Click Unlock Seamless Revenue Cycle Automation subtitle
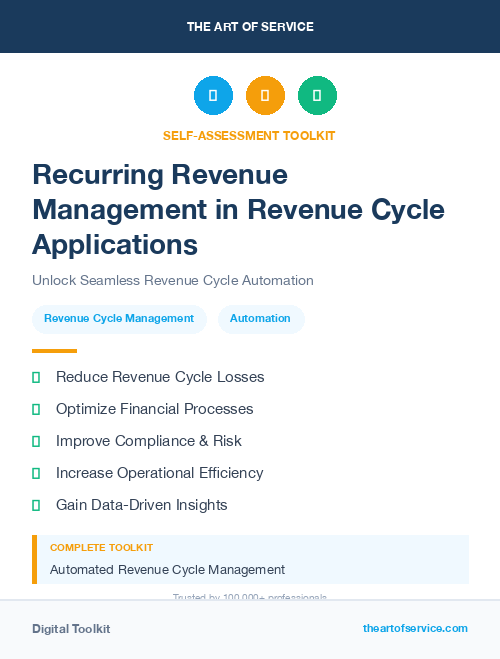The image size is (500, 659). pos(173,280)
